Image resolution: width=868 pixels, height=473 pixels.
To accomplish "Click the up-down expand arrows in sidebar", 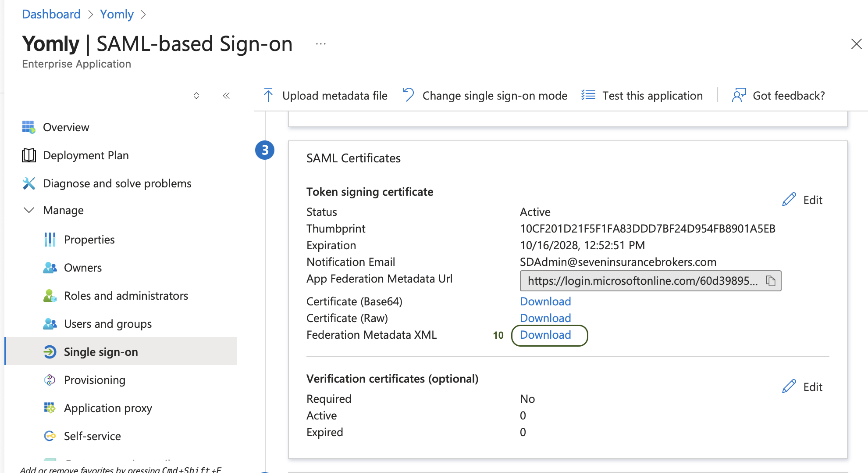I will 196,96.
